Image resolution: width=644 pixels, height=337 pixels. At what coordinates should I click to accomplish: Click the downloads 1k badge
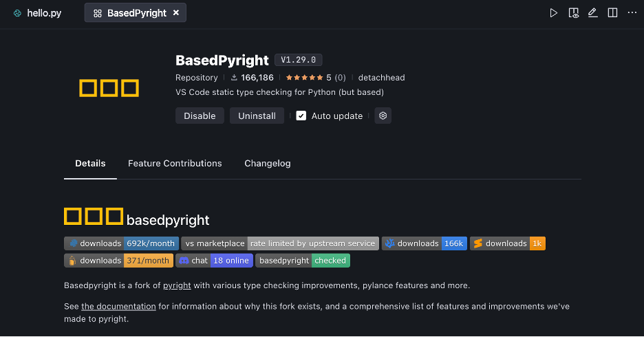507,243
